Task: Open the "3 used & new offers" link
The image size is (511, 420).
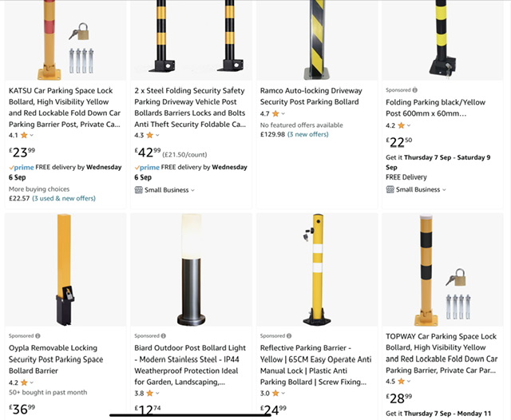Action: (64, 198)
